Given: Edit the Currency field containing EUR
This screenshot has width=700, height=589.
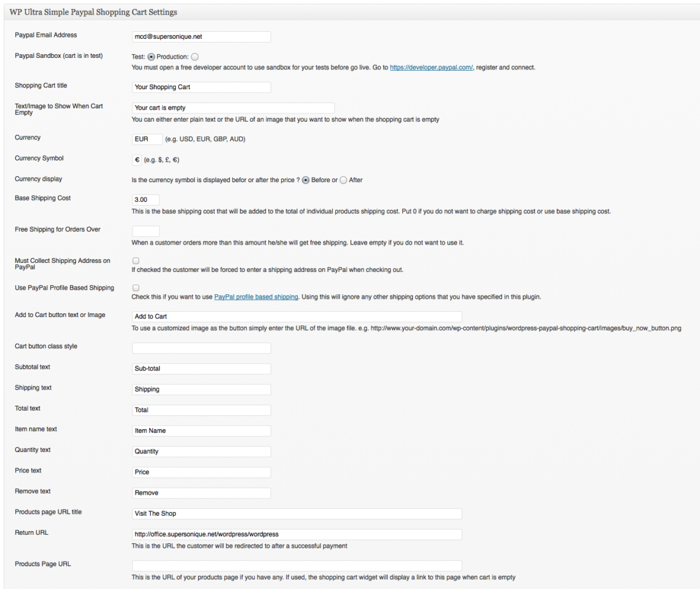Looking at the screenshot, I should tap(148, 139).
